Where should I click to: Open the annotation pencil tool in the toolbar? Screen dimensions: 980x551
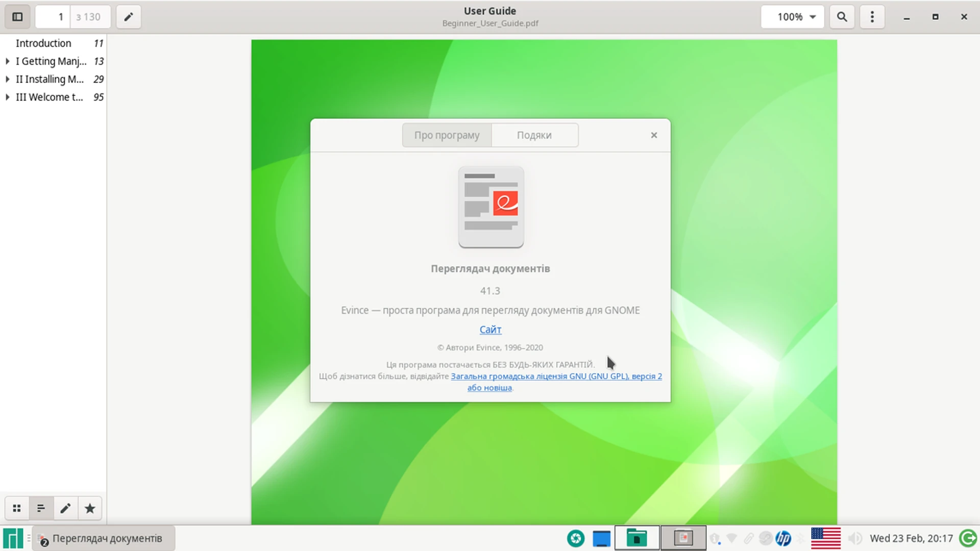point(129,17)
